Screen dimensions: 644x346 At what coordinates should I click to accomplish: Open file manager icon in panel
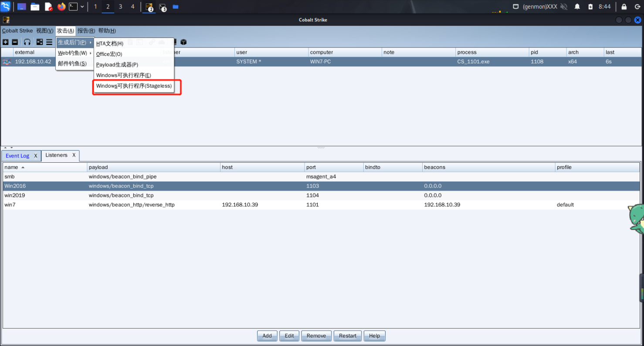coord(35,7)
